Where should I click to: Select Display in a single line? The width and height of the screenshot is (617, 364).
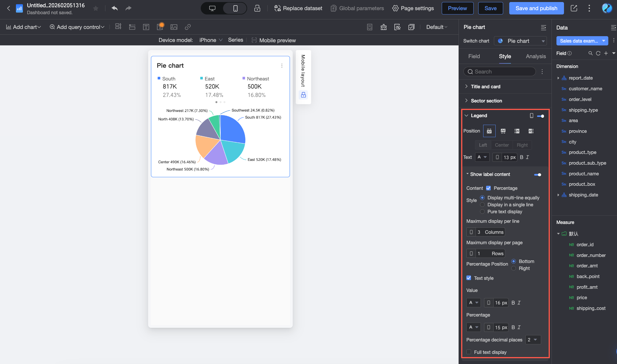482,205
